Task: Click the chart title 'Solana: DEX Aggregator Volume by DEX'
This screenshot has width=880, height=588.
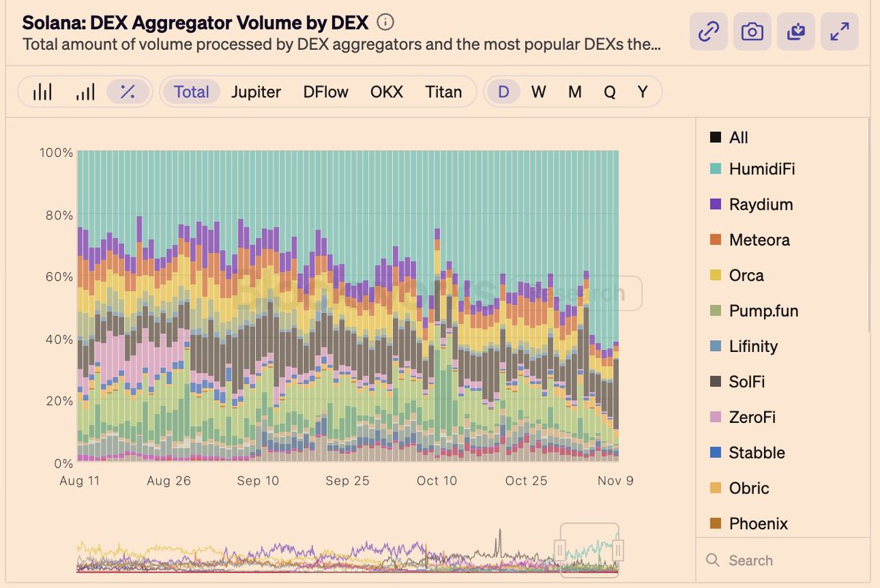Action: coord(196,22)
